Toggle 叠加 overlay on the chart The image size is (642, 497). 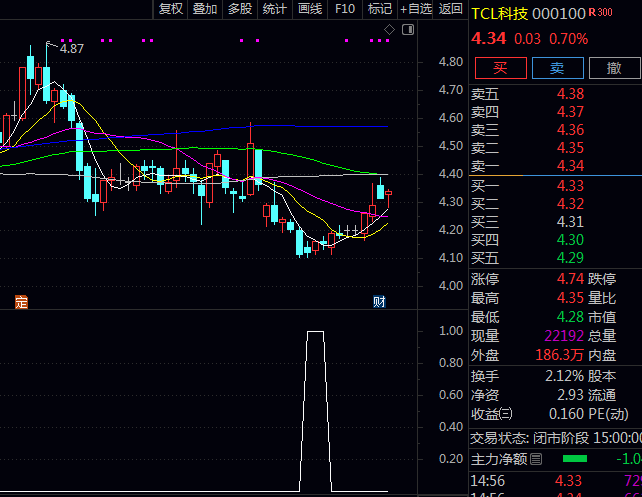pos(205,9)
